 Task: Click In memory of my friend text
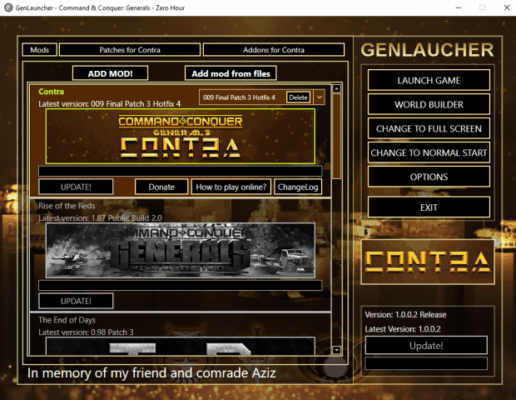tap(151, 373)
